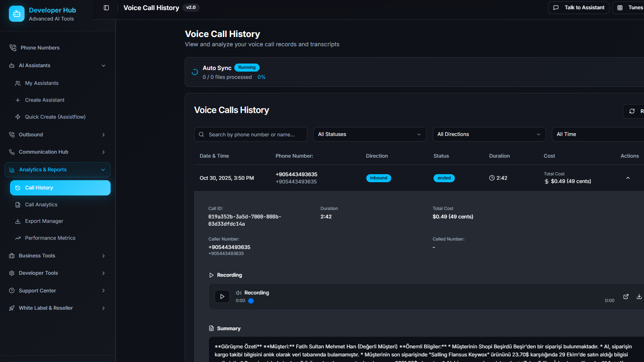Image resolution: width=644 pixels, height=362 pixels.
Task: Click the Support Center help icon
Action: tap(12, 291)
